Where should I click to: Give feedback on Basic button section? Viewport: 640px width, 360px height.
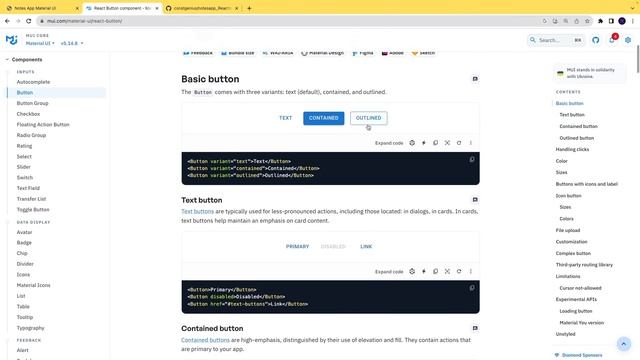(475, 79)
